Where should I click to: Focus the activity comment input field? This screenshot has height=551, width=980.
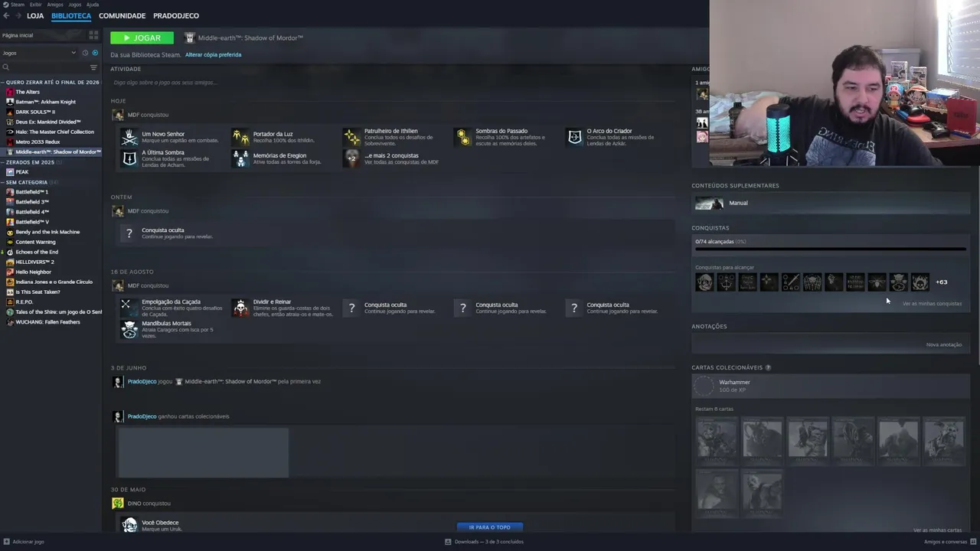pyautogui.click(x=394, y=83)
